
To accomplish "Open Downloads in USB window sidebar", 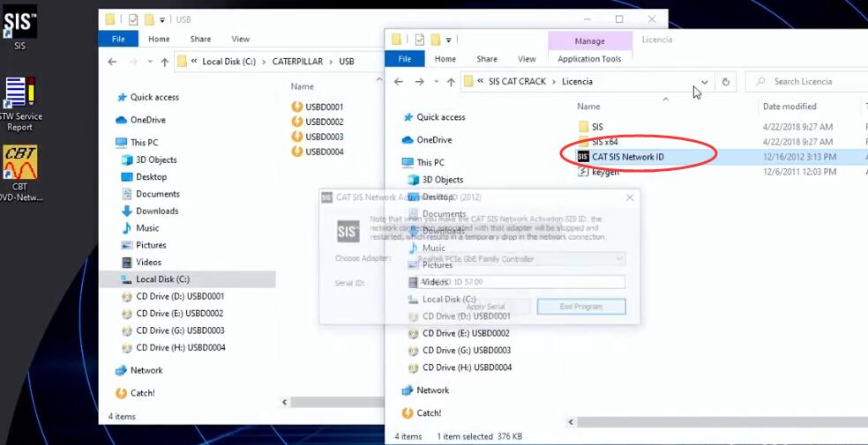I will 150,211.
